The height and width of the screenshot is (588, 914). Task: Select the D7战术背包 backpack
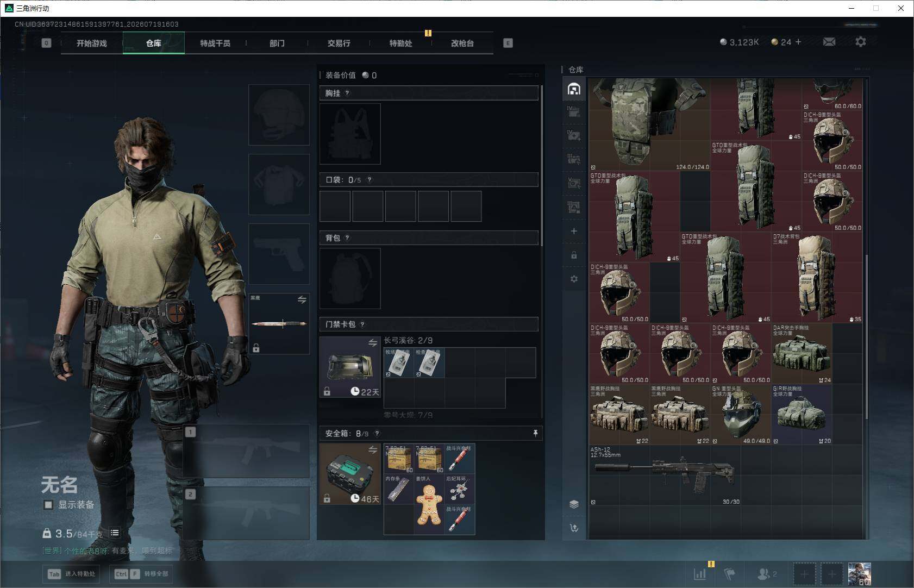pyautogui.click(x=817, y=278)
